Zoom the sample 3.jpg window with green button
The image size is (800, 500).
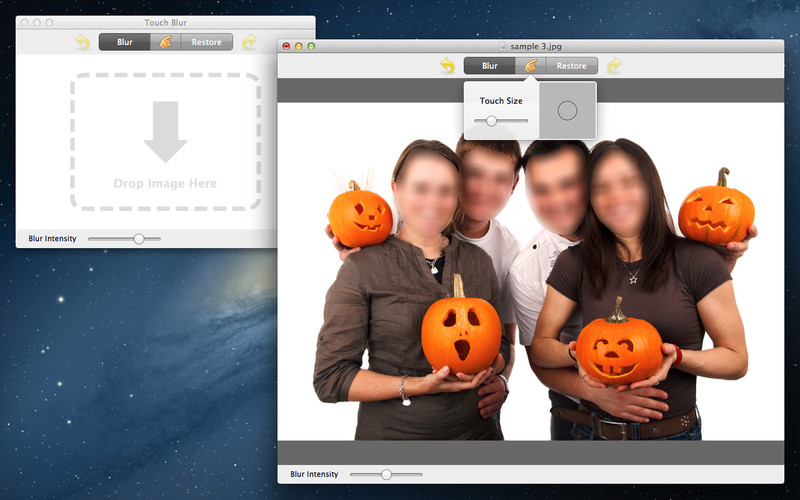(x=311, y=46)
